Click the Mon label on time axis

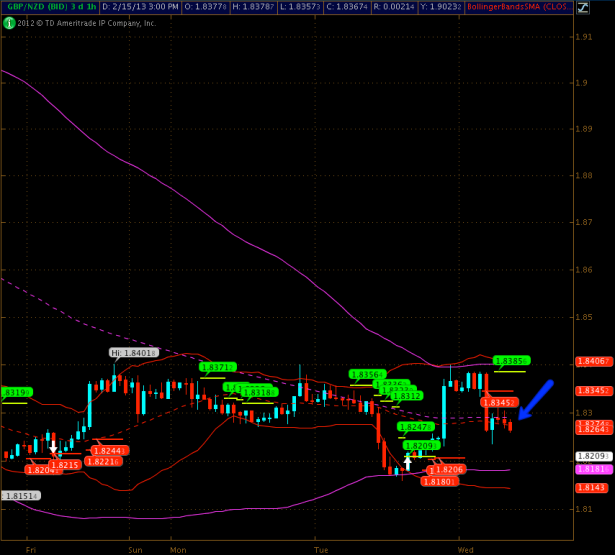pos(178,549)
